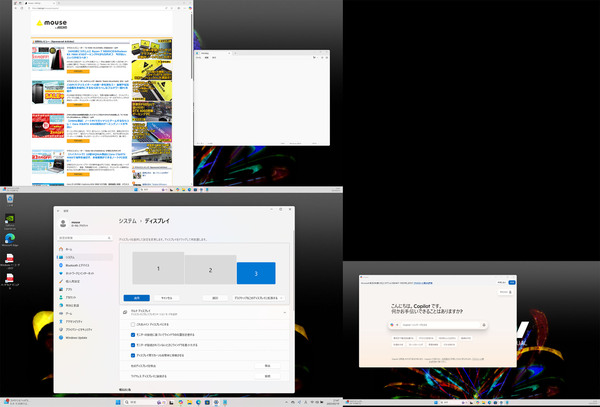Click microphone icon in Copilot input box

click(484, 325)
